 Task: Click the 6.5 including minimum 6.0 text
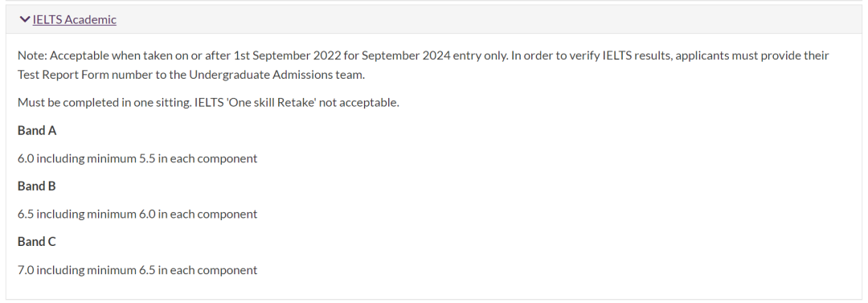pyautogui.click(x=137, y=214)
